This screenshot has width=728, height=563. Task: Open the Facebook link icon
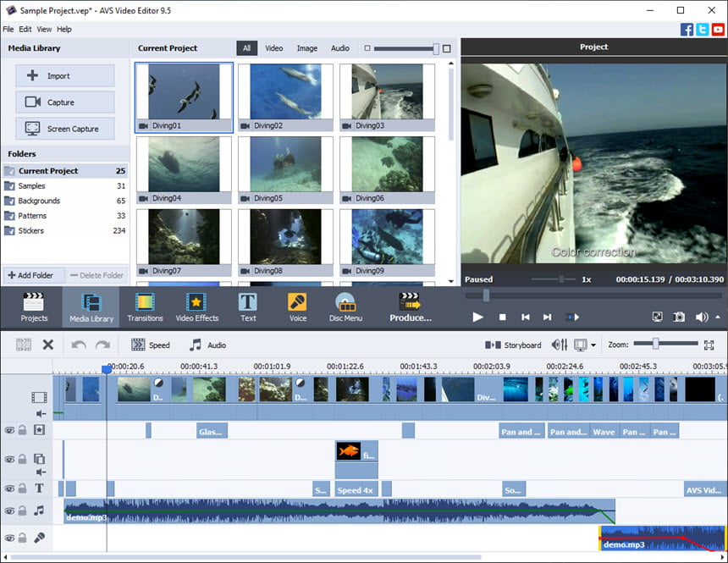pos(687,30)
